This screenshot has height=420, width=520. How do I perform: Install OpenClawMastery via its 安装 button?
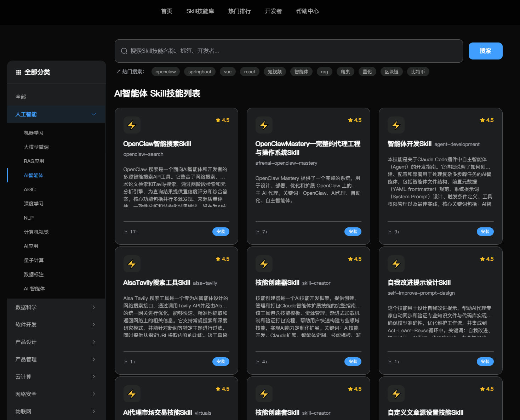coord(353,231)
